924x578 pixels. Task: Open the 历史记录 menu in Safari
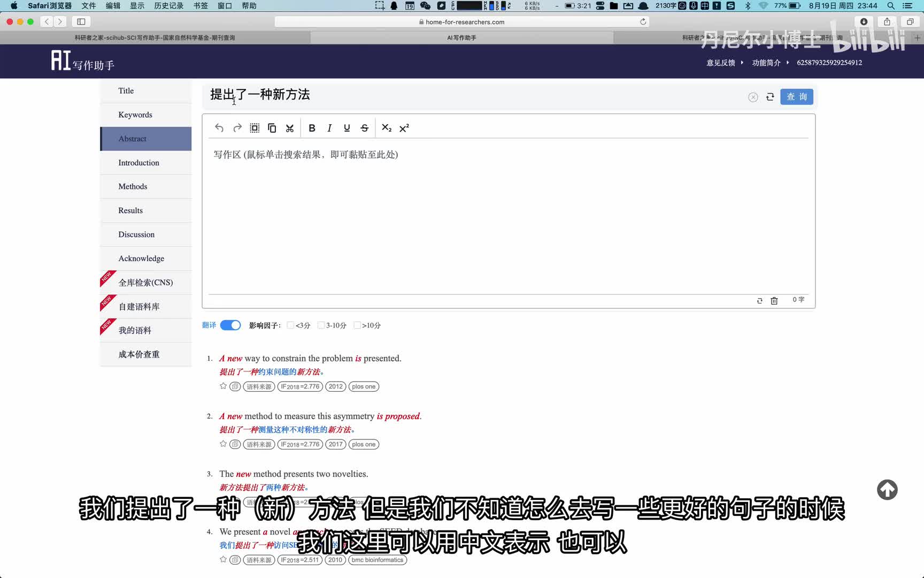coord(168,6)
